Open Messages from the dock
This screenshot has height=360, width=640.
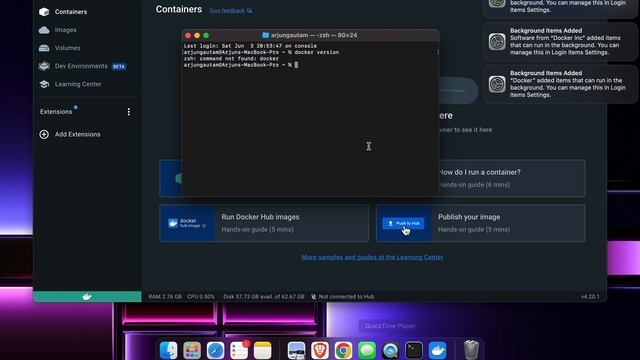point(367,350)
